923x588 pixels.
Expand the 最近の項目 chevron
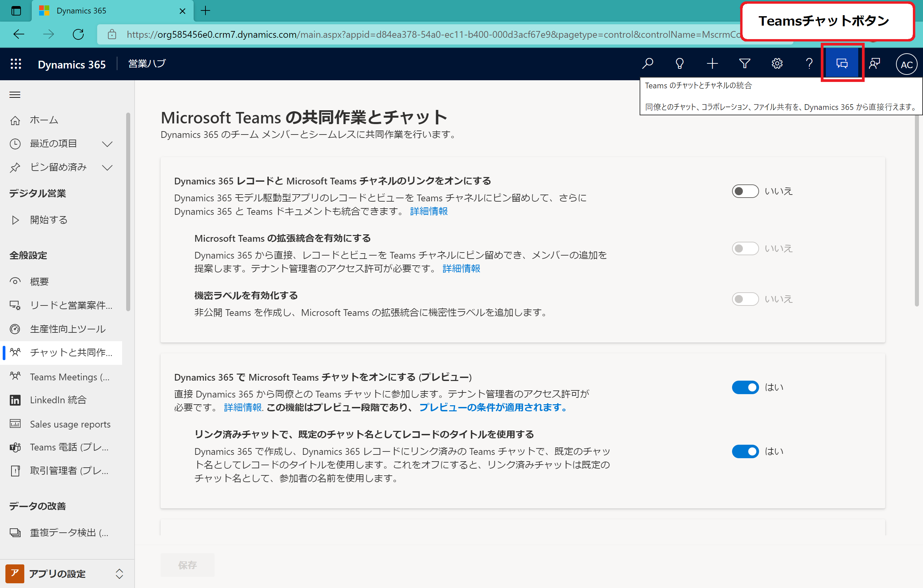click(x=107, y=144)
